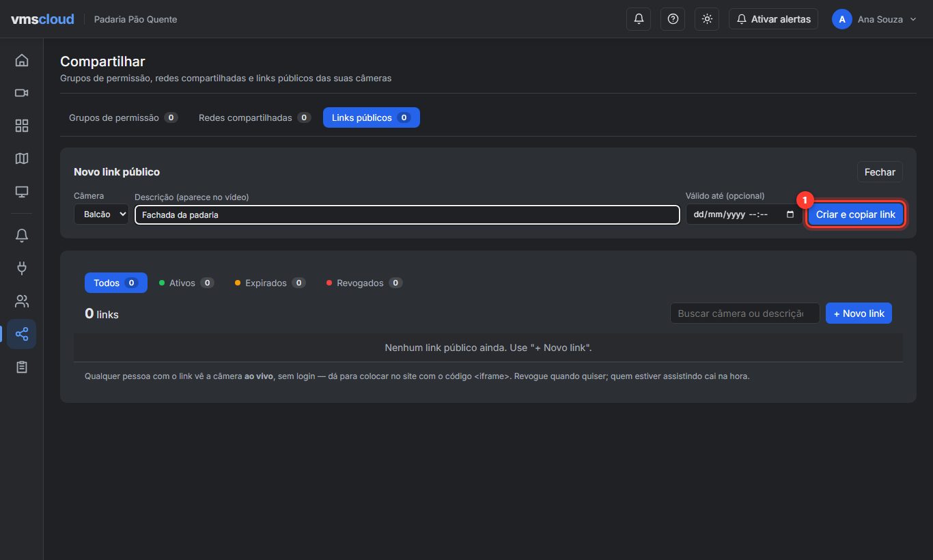Open the users icon in the sidebar

tap(22, 301)
